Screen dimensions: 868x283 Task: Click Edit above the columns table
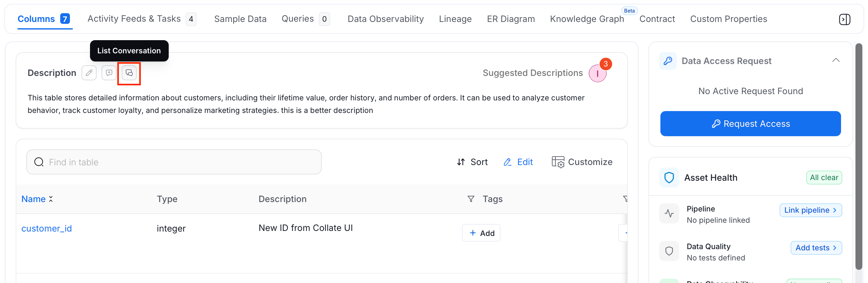(518, 162)
